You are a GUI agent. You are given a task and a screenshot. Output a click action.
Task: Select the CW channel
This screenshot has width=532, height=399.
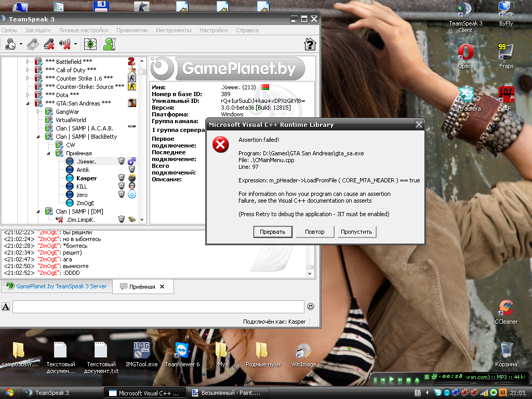click(70, 145)
